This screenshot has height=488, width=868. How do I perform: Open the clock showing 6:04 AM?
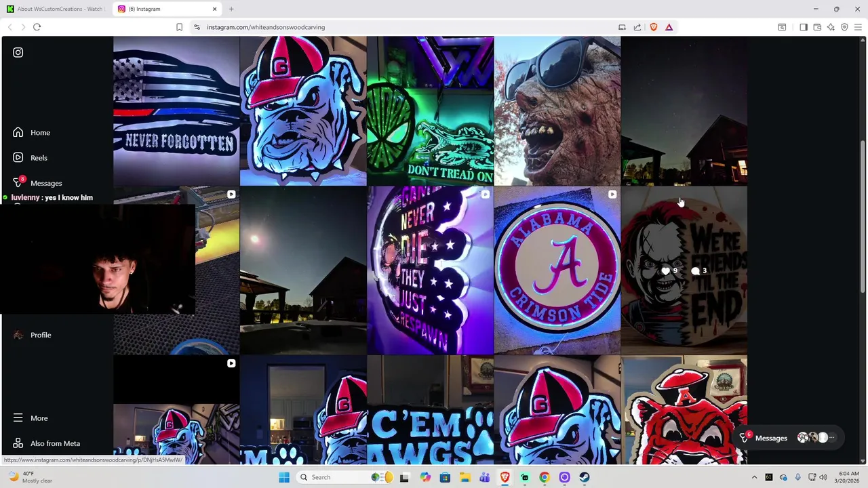tap(848, 477)
